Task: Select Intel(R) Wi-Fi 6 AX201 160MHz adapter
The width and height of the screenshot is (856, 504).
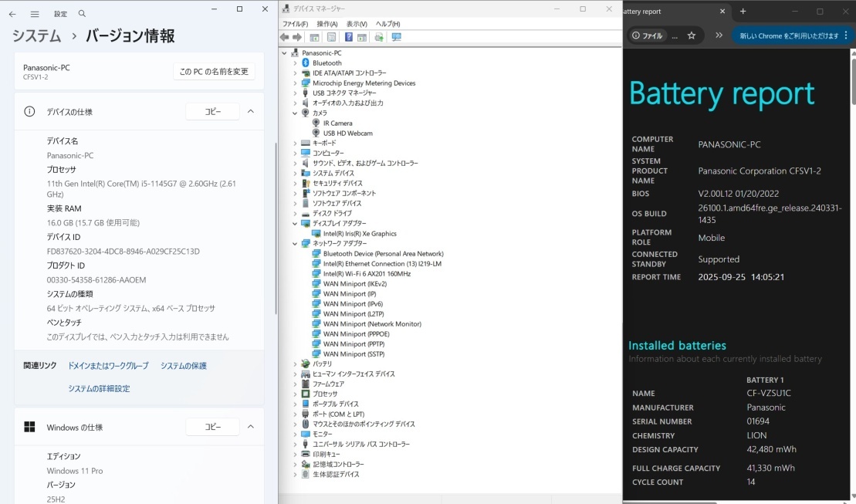Action: tap(367, 273)
